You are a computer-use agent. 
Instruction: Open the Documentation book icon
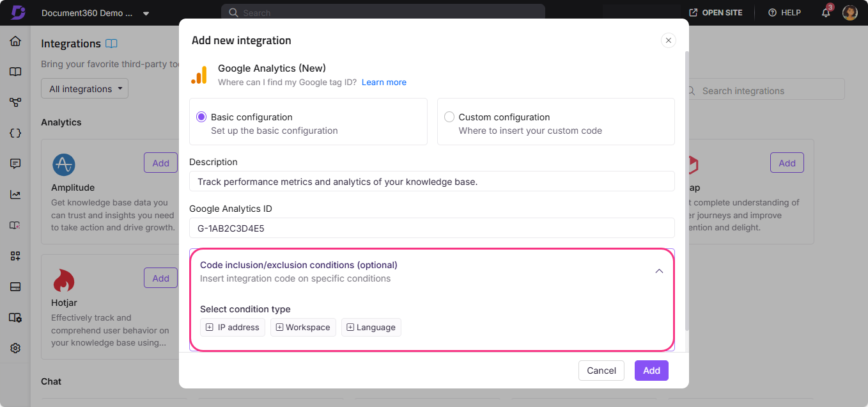pyautogui.click(x=15, y=71)
